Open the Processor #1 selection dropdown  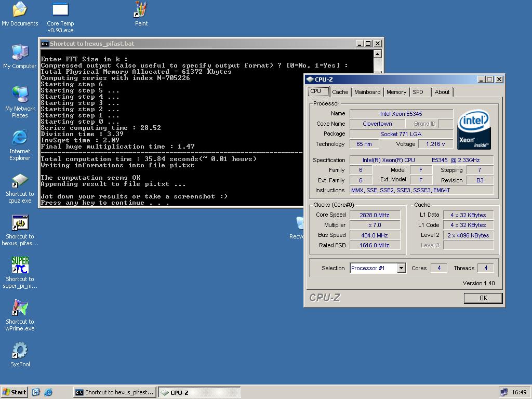[402, 268]
